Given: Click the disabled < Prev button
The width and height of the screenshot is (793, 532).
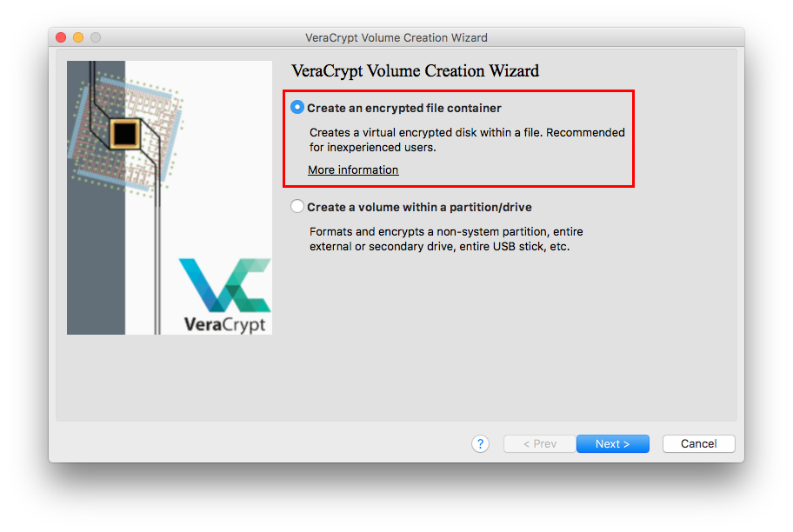Looking at the screenshot, I should click(x=540, y=444).
